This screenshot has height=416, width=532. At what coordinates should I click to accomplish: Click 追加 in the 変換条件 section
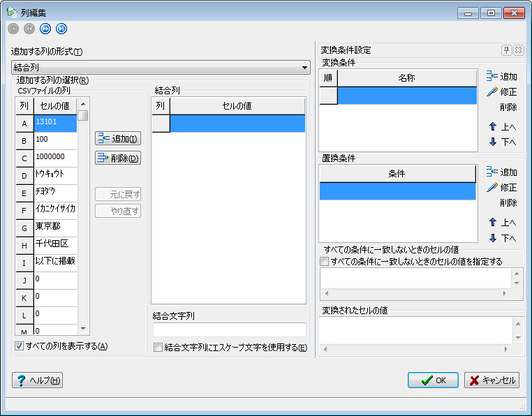[501, 77]
